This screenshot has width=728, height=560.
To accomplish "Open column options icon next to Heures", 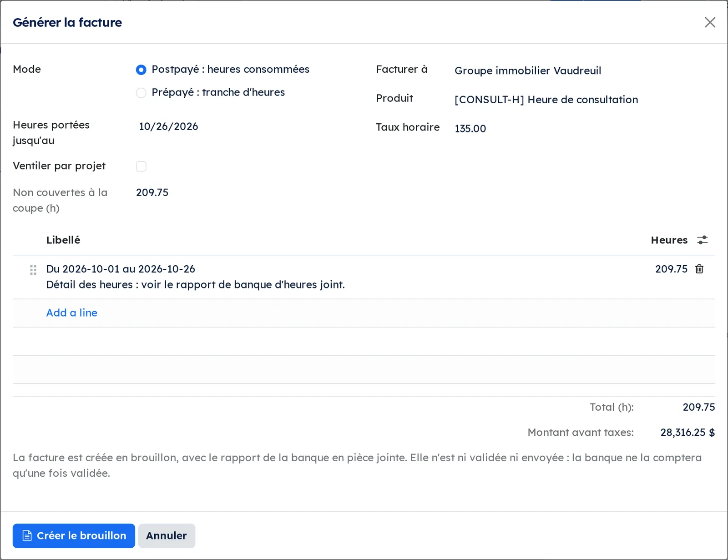I will (703, 240).
